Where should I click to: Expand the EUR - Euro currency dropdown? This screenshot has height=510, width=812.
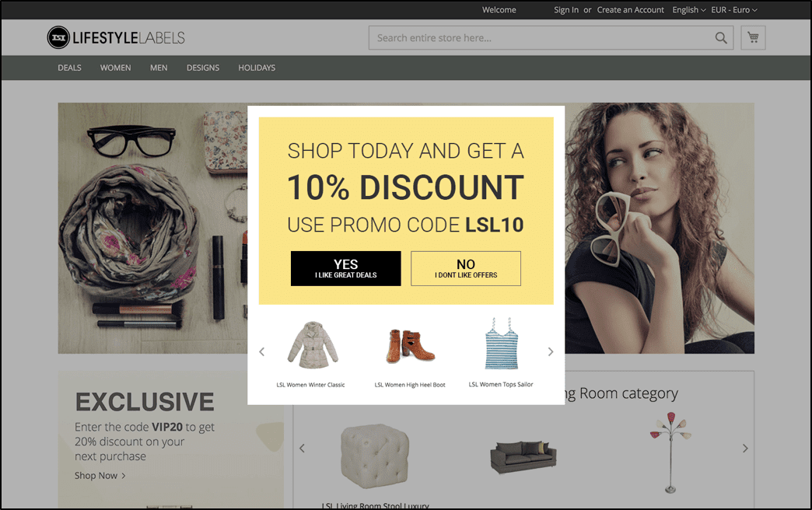(733, 10)
